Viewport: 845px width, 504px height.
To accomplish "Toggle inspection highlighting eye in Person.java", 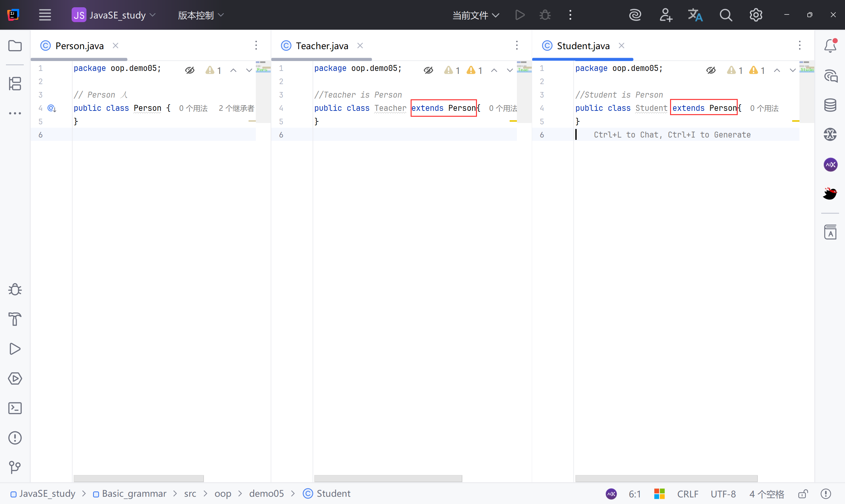I will click(x=190, y=70).
